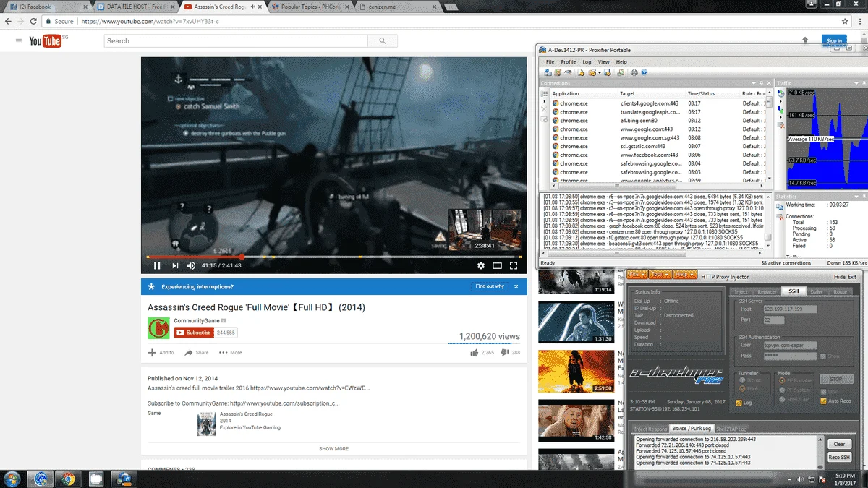Open the Windows Start menu

click(x=12, y=479)
